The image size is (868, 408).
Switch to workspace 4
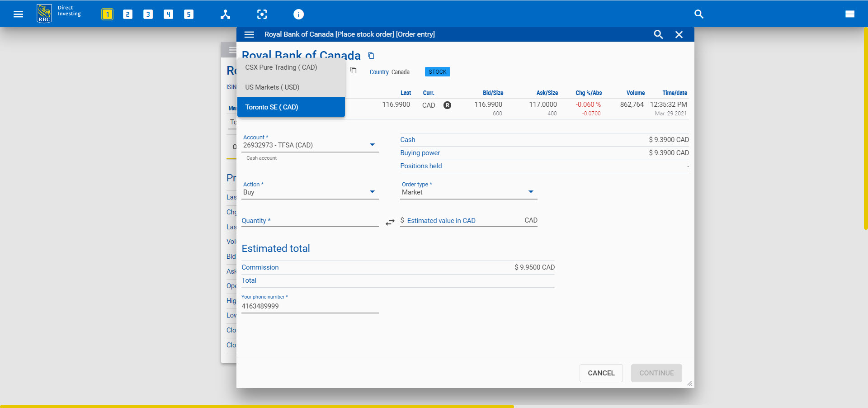[168, 14]
